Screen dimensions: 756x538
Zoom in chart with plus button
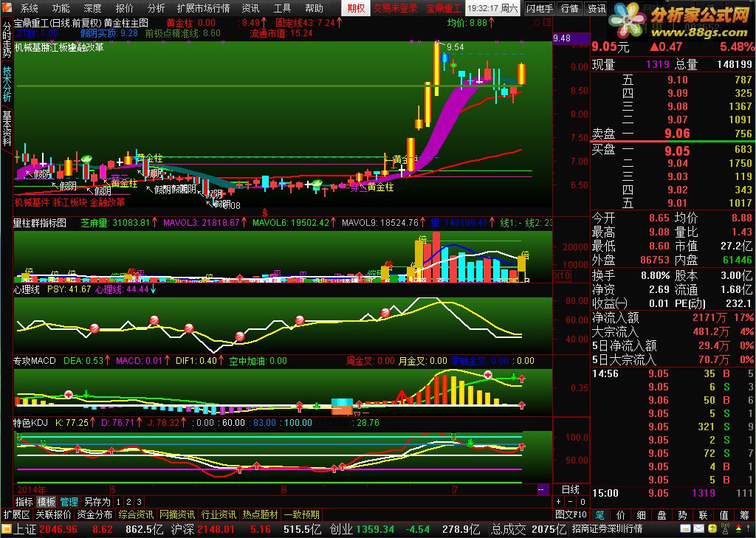tap(559, 502)
